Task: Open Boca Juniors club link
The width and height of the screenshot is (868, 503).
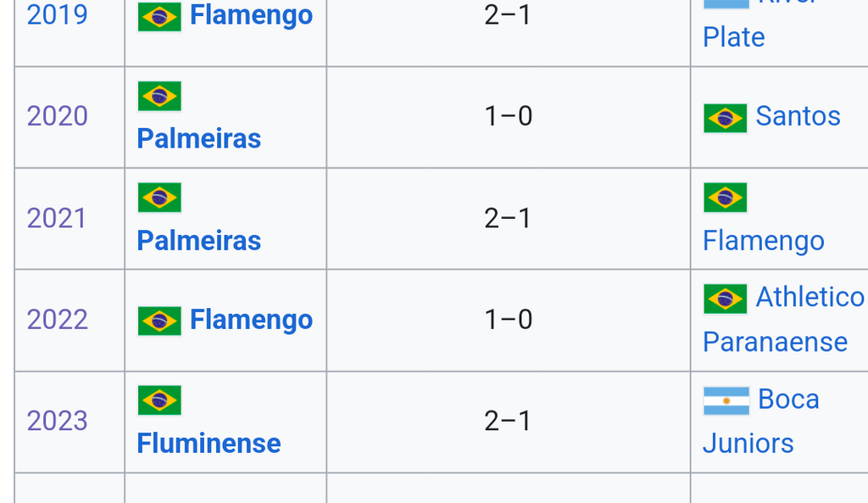Action: pos(761,421)
